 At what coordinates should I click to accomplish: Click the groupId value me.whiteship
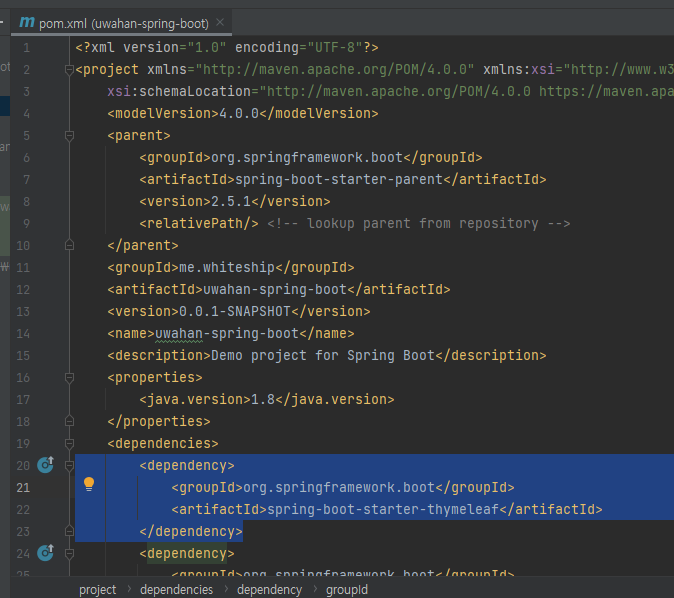tap(227, 267)
